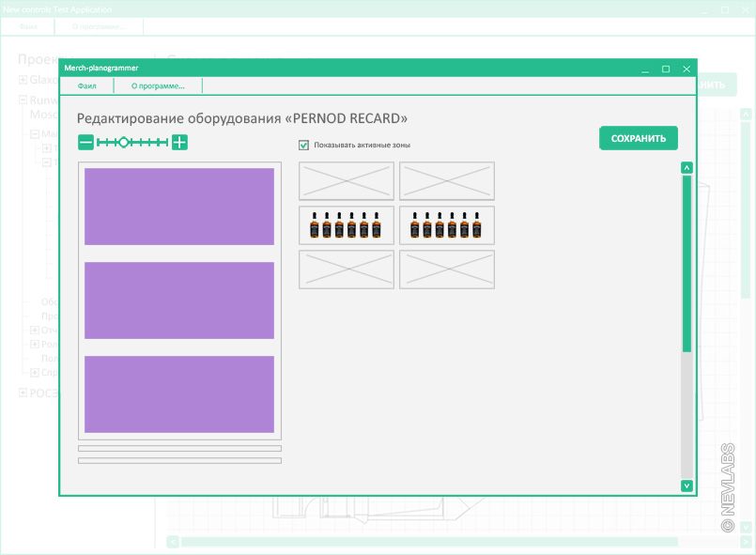Click the zoom slider handle
The height and width of the screenshot is (555, 756).
(123, 143)
